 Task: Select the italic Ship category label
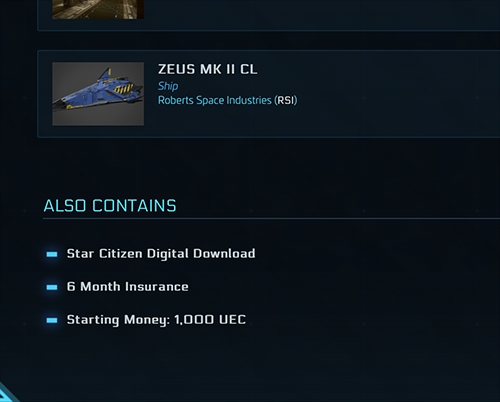coord(168,86)
